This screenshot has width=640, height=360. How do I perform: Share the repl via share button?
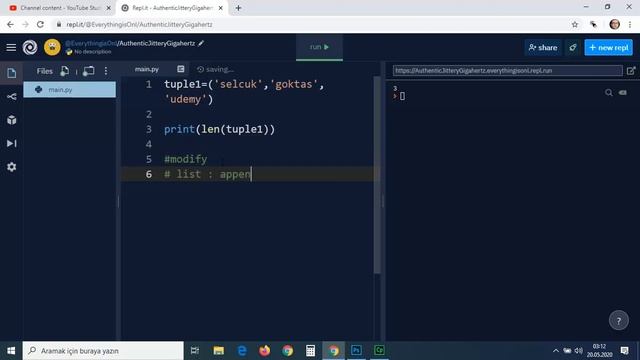click(543, 48)
